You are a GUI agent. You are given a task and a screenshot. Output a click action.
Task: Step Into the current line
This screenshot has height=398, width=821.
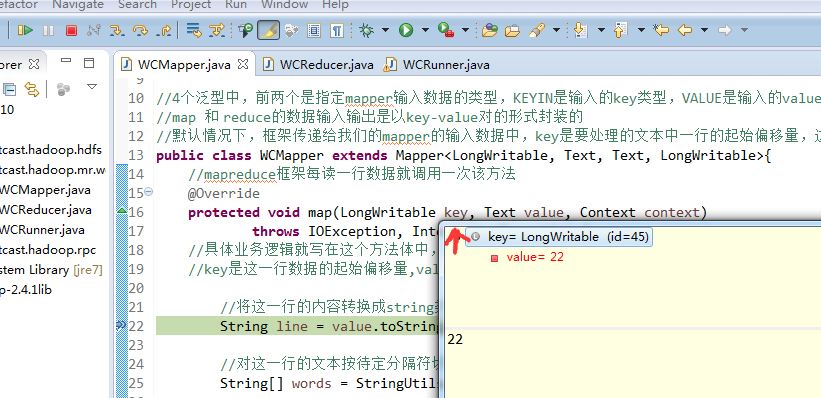point(117,30)
